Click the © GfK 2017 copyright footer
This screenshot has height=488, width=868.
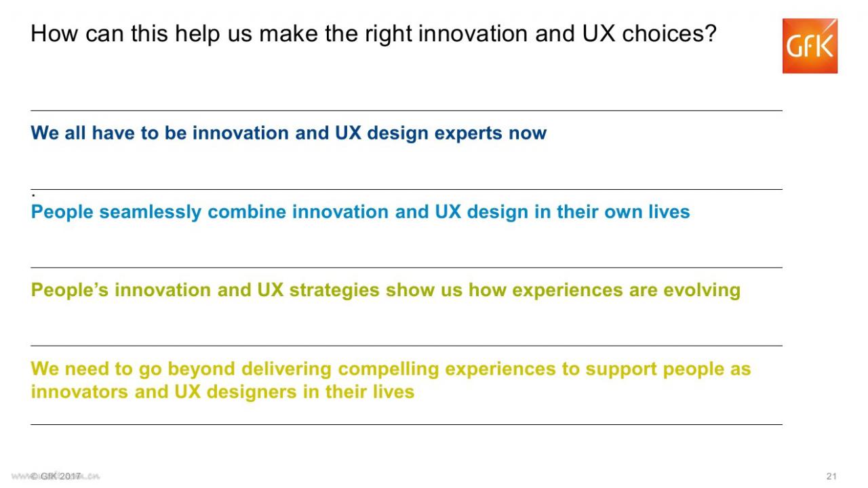56,476
